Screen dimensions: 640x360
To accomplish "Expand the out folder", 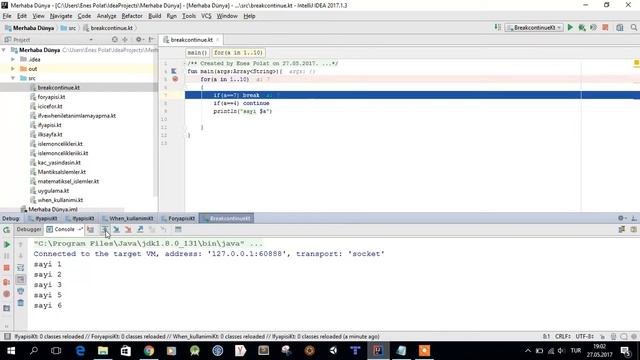I will 13,69.
